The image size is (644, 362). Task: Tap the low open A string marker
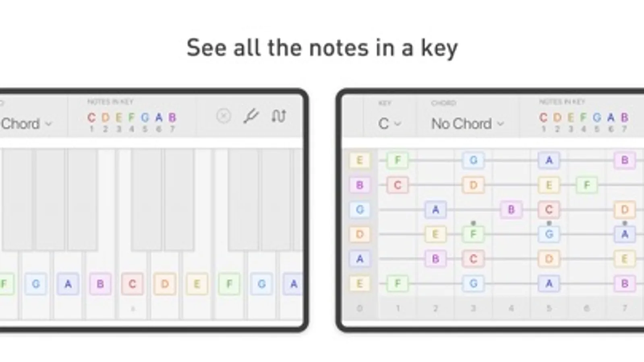pyautogui.click(x=359, y=259)
